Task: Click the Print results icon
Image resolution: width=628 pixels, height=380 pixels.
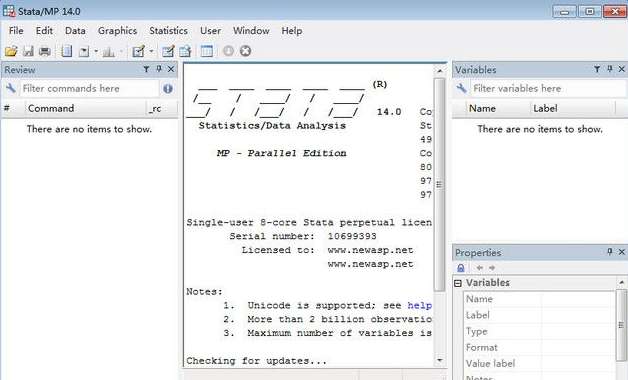Action: coord(44,51)
